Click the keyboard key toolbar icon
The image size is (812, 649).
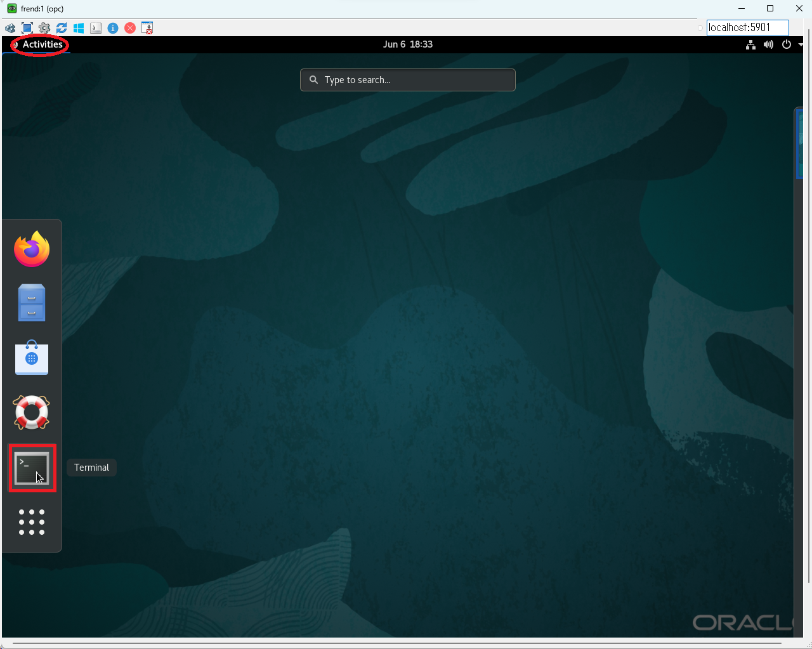pyautogui.click(x=96, y=28)
